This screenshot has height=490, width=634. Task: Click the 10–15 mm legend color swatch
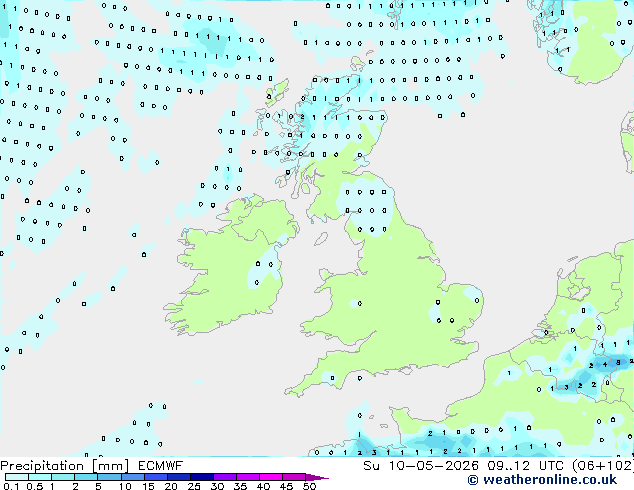pyautogui.click(x=133, y=477)
